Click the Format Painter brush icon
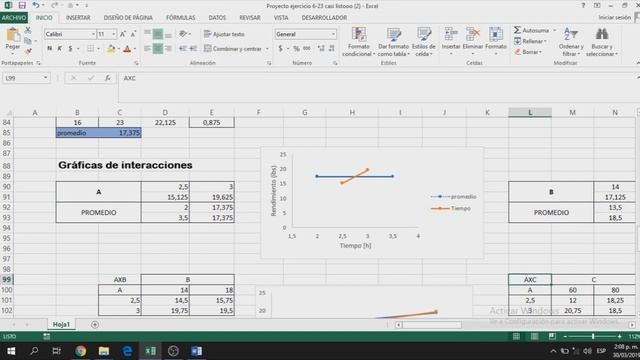This screenshot has height=360, width=640. (x=28, y=51)
